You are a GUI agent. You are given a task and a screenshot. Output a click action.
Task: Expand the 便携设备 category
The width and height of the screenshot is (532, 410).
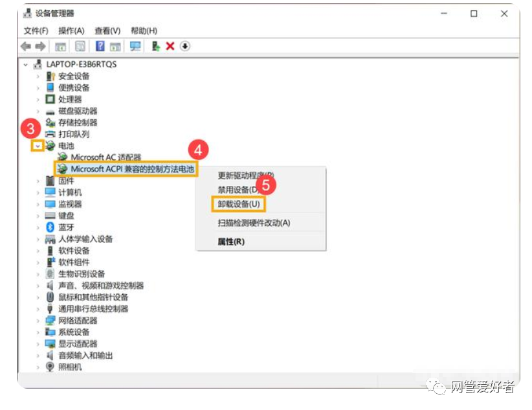click(x=38, y=87)
